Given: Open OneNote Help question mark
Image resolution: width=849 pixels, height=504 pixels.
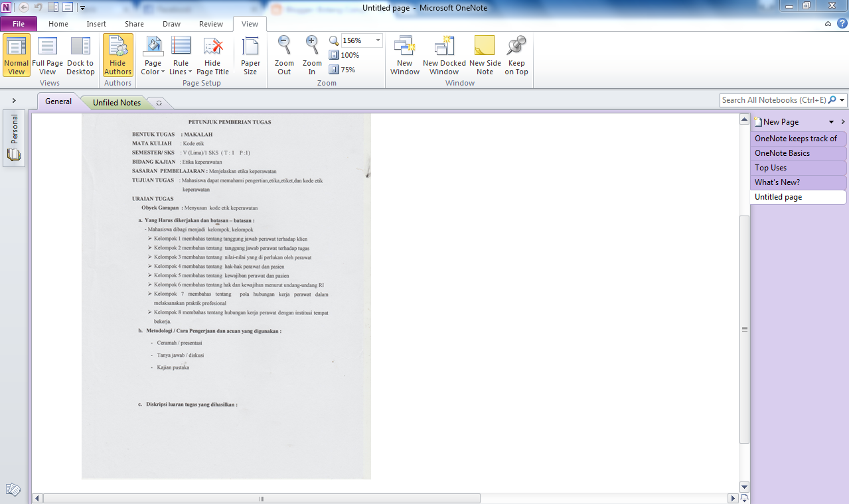Looking at the screenshot, I should 842,23.
